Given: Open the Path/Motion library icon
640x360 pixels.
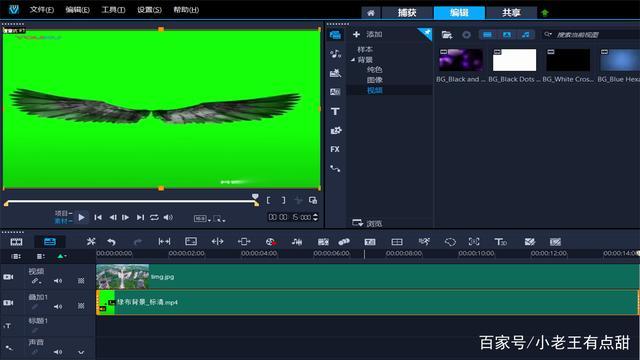Looking at the screenshot, I should pos(335,168).
